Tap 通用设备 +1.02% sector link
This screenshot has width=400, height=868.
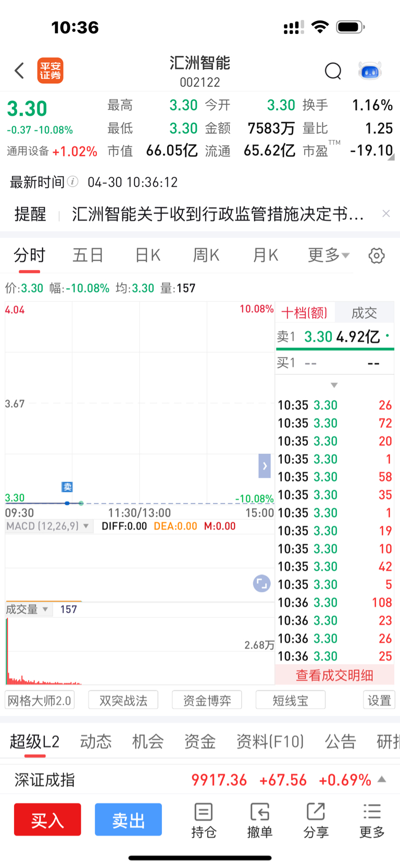[52, 151]
